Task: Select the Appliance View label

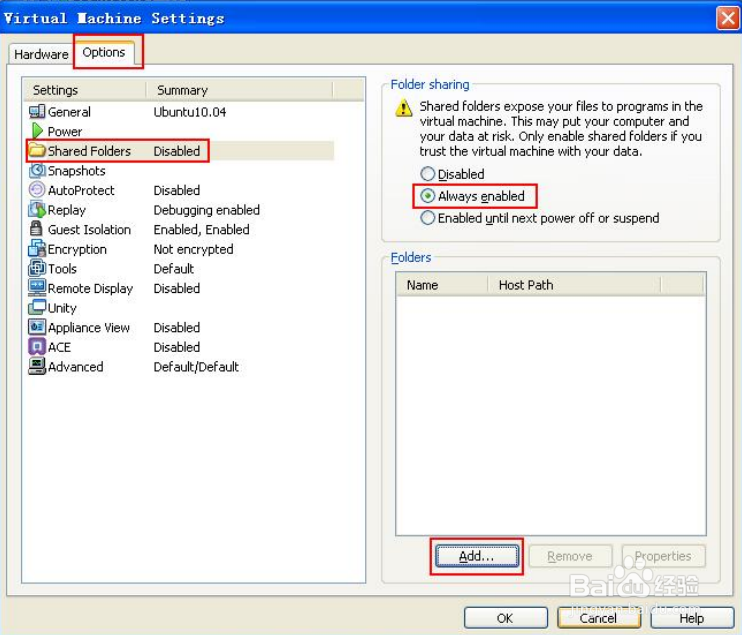Action: [89, 327]
